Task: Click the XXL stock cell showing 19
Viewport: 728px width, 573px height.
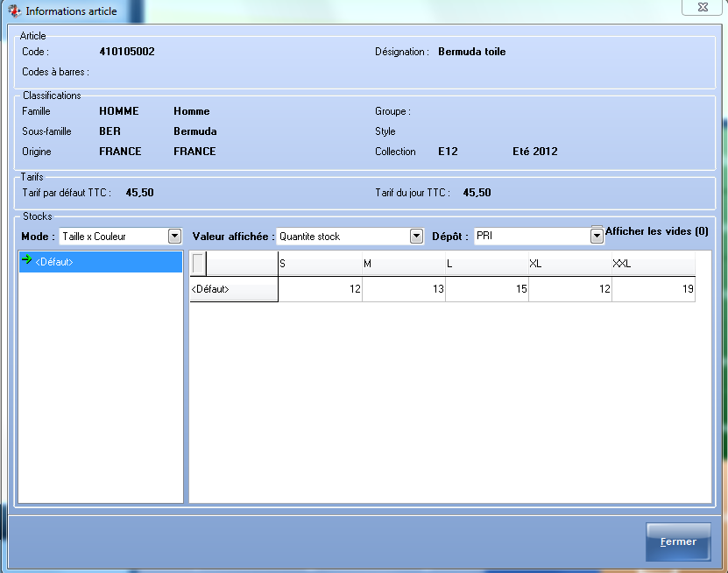Action: [653, 289]
